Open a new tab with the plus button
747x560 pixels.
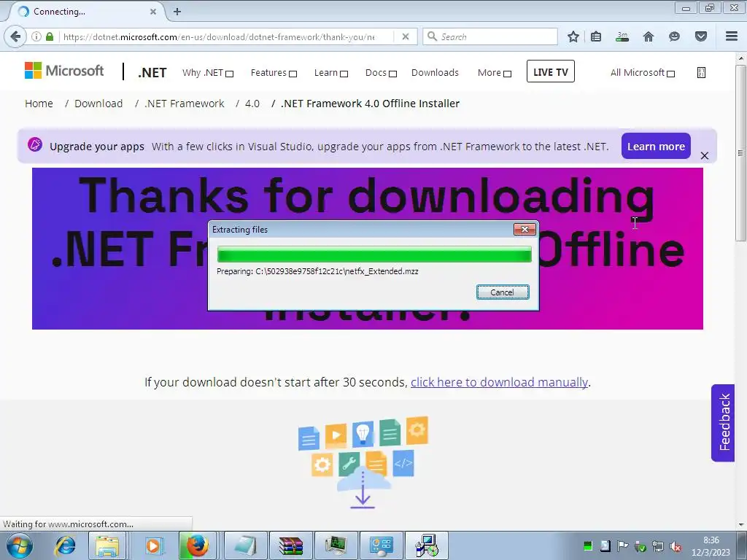click(x=177, y=12)
